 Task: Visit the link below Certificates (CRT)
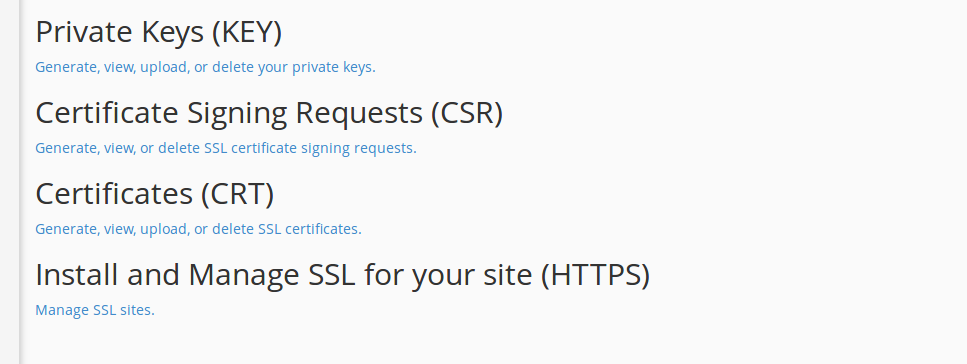pos(199,229)
